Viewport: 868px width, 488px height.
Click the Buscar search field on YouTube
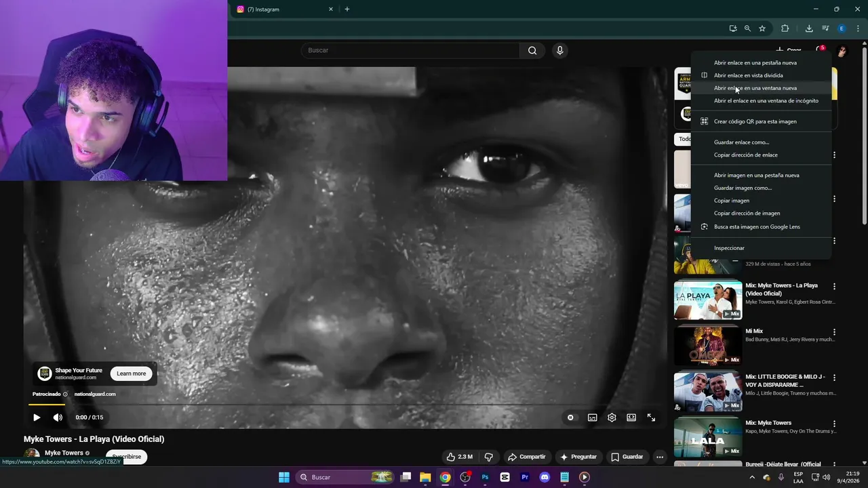coord(410,50)
